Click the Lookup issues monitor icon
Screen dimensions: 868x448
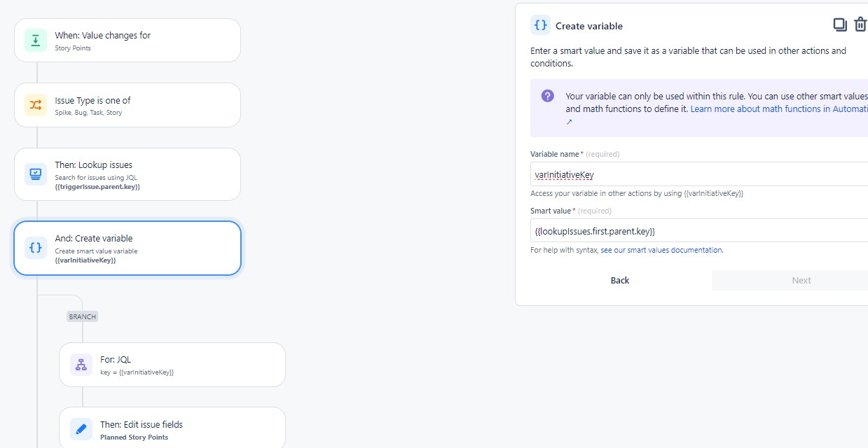35,174
